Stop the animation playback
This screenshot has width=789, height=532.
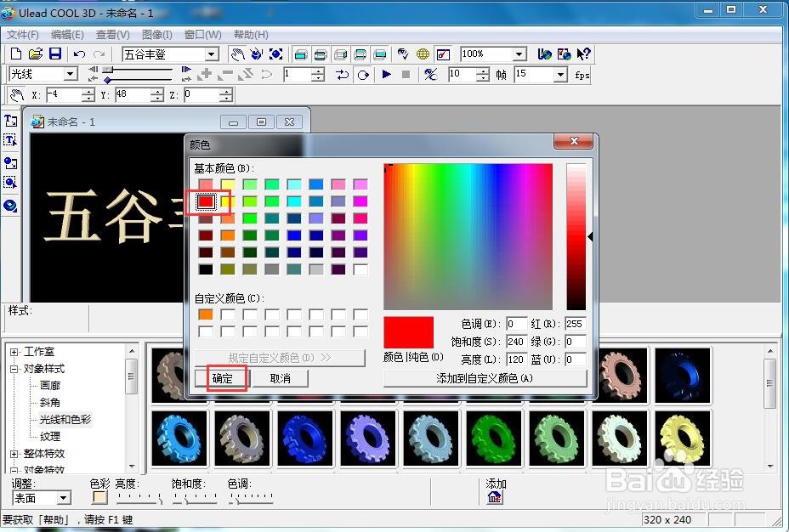[406, 75]
